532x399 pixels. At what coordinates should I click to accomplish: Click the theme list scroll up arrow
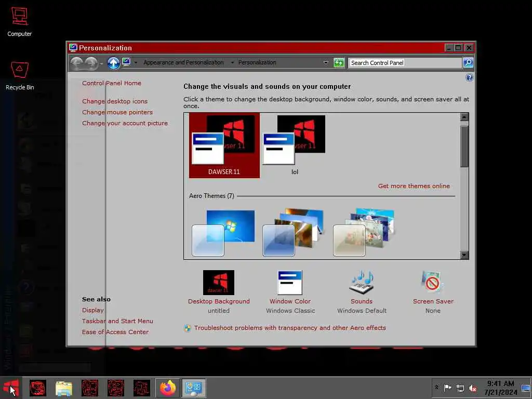coord(464,117)
